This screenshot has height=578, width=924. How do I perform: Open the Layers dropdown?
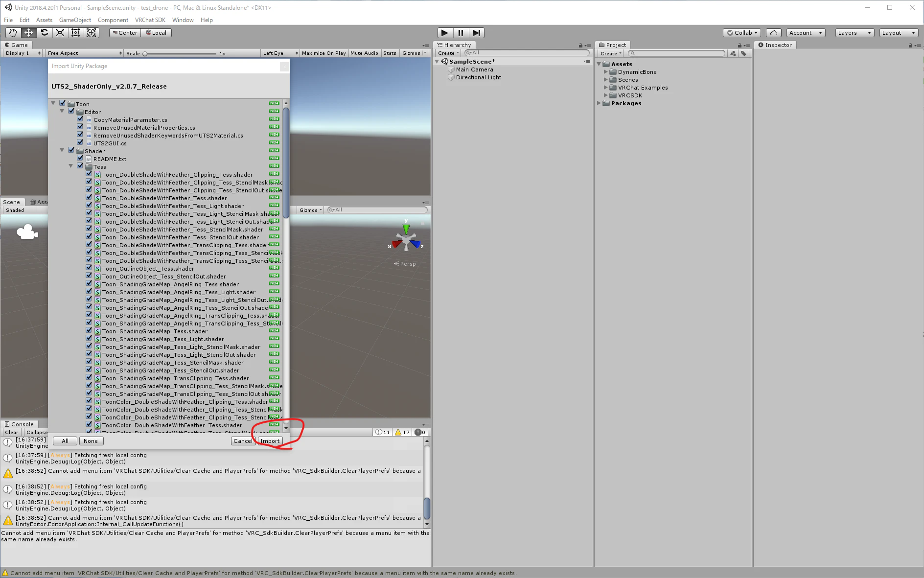click(854, 33)
